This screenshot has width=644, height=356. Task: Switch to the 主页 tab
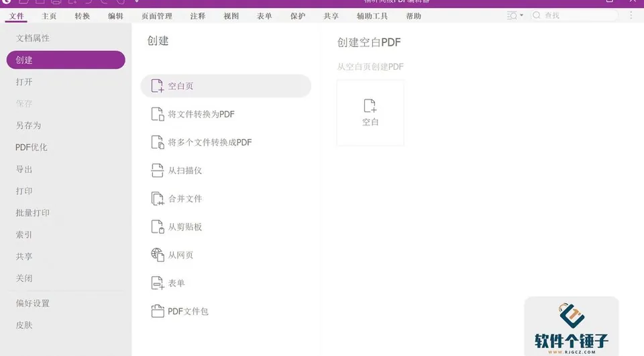49,16
